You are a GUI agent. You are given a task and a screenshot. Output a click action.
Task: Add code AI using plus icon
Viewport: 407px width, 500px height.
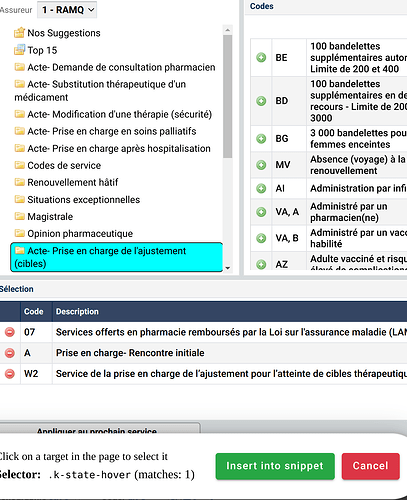(261, 188)
